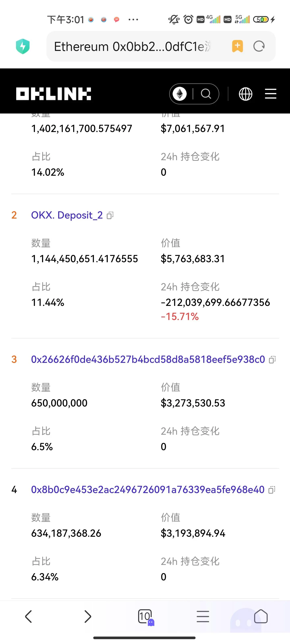Tap the address bar showing Ethereum 0x0bb2
This screenshot has height=644, width=290.
161,46
